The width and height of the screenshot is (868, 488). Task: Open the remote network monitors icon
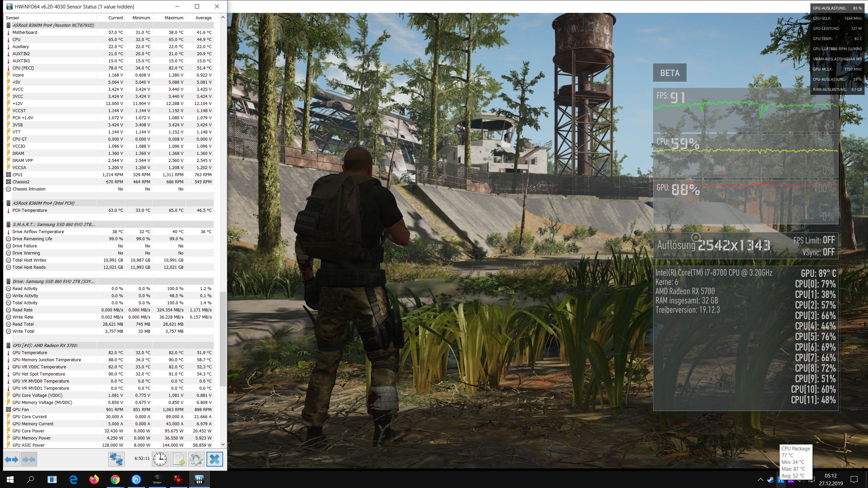[x=116, y=460]
